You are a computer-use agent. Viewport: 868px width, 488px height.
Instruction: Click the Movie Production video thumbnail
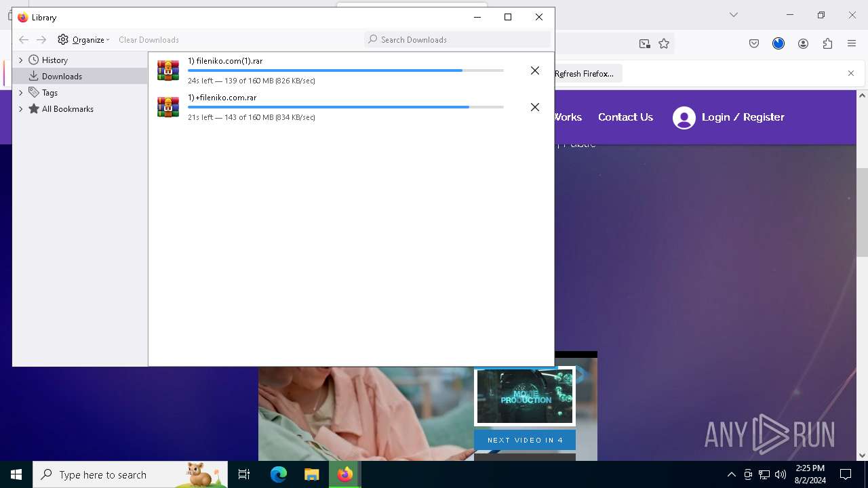coord(525,396)
